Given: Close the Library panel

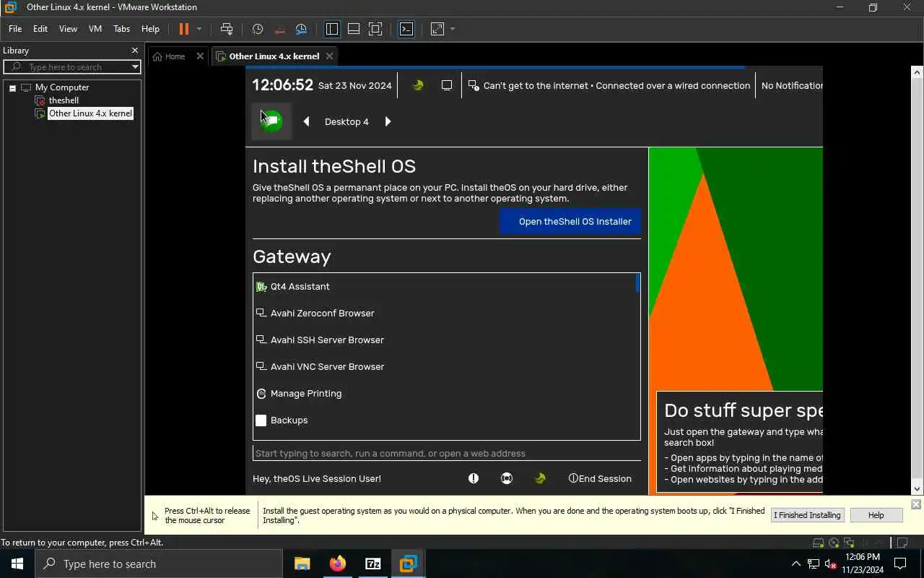Looking at the screenshot, I should (x=134, y=51).
